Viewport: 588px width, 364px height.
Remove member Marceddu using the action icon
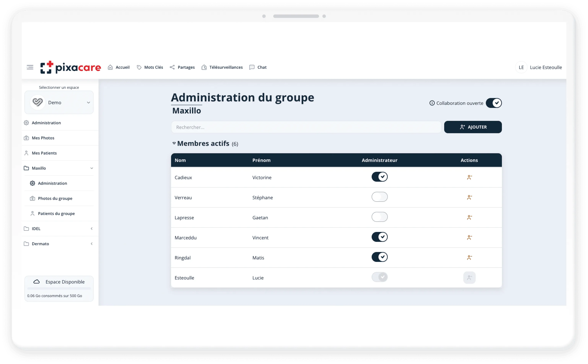click(x=469, y=238)
